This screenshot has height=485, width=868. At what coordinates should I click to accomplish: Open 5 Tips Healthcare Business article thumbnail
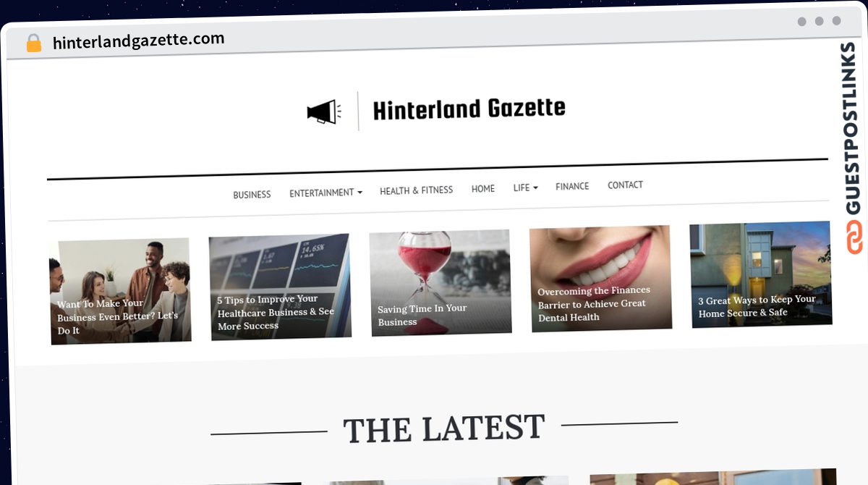280,287
